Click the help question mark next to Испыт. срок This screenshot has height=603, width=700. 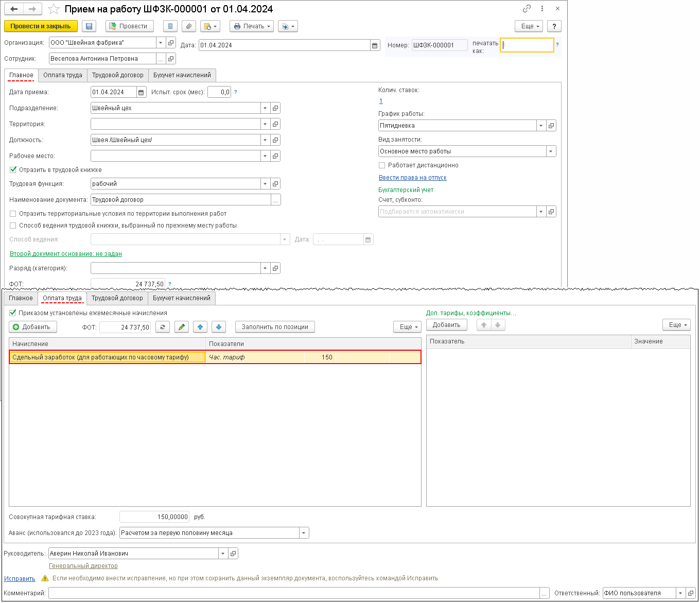pyautogui.click(x=236, y=92)
